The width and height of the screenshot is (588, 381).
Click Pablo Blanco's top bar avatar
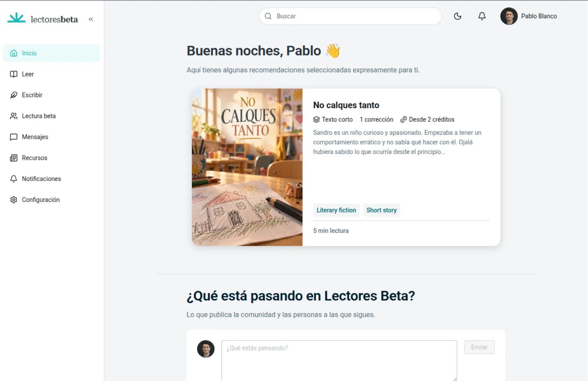click(x=509, y=16)
